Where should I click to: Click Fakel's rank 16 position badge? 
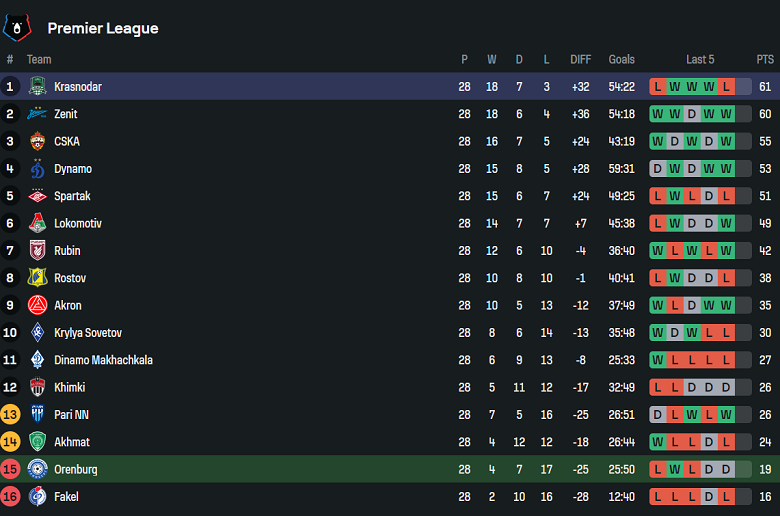click(10, 496)
